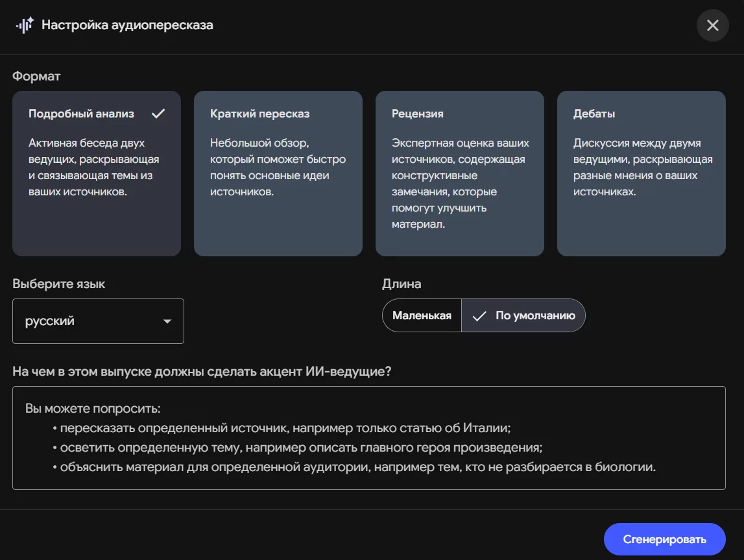
Task: Select the Дебаты format option
Action: point(641,173)
